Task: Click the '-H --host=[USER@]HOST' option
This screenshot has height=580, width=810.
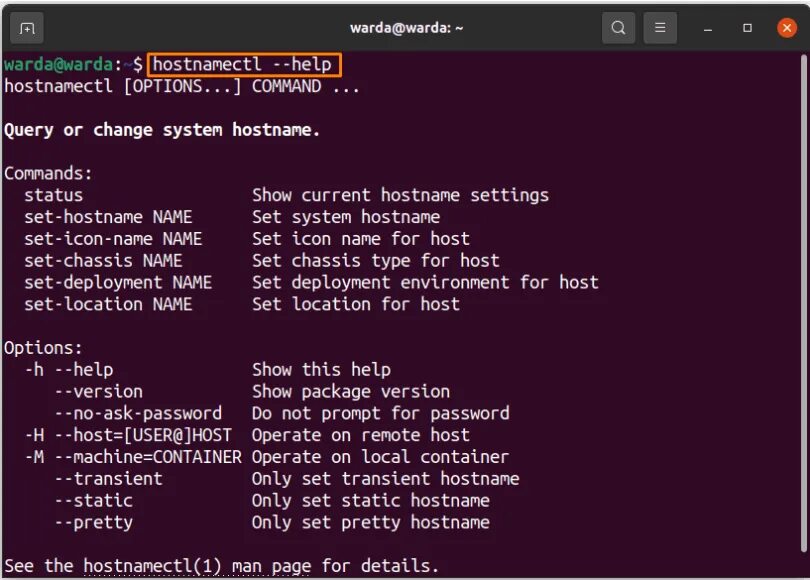Action: pyautogui.click(x=128, y=435)
